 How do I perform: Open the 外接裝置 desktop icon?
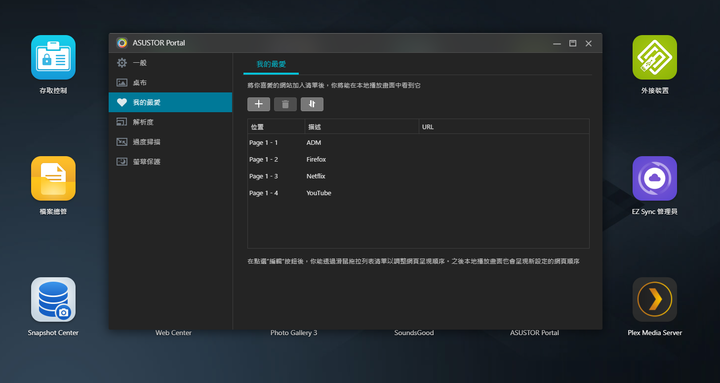654,57
